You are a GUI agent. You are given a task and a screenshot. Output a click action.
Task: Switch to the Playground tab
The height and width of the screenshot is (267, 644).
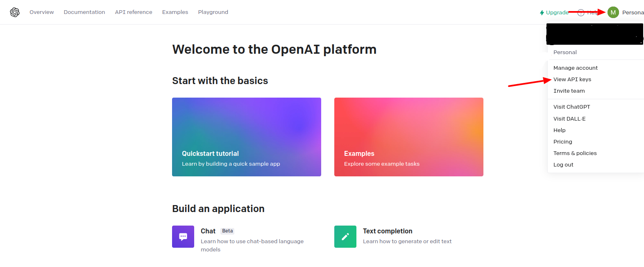[213, 12]
